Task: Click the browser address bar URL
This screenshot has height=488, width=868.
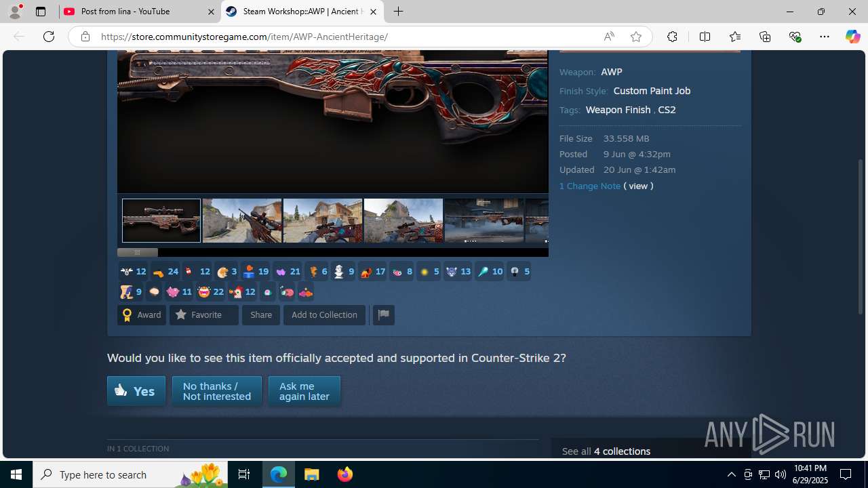Action: tap(244, 37)
